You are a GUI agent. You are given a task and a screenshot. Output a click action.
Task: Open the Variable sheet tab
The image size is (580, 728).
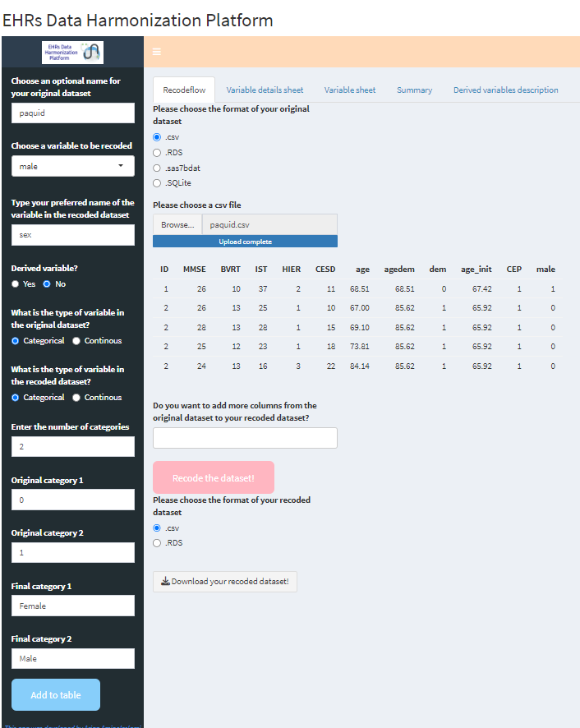pyautogui.click(x=350, y=90)
